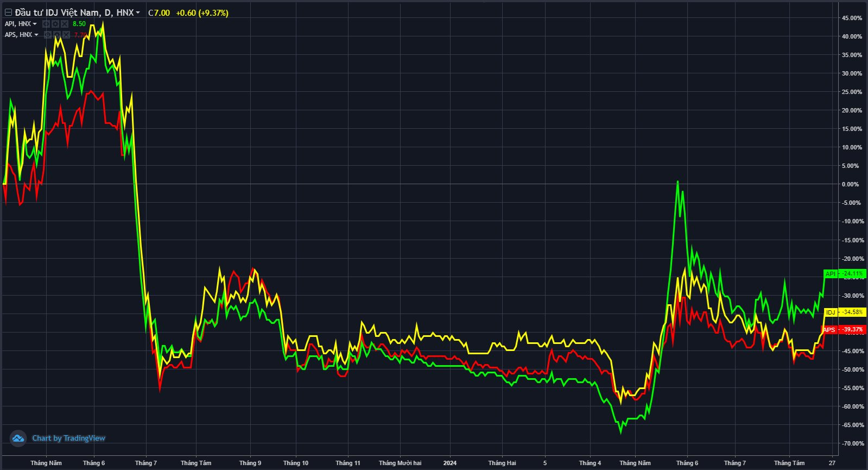Hide the API series with its eye icon
The width and height of the screenshot is (868, 470).
pos(46,24)
